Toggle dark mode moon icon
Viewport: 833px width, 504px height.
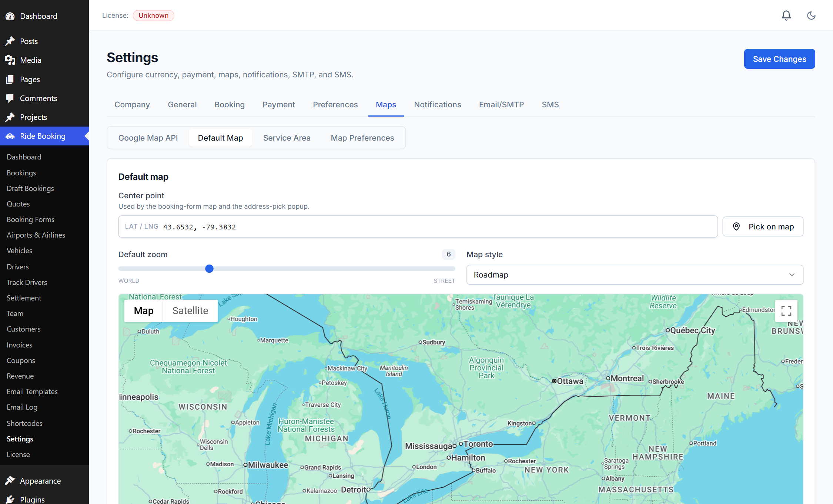tap(811, 15)
